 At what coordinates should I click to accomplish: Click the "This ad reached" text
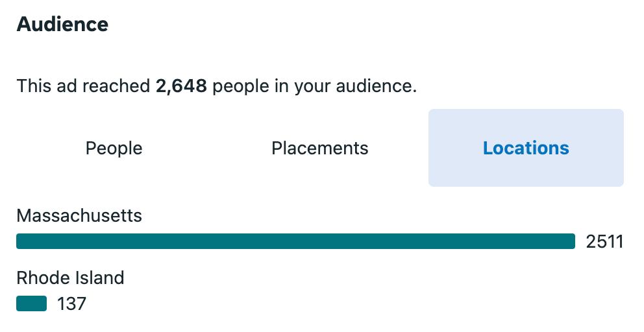(x=83, y=86)
